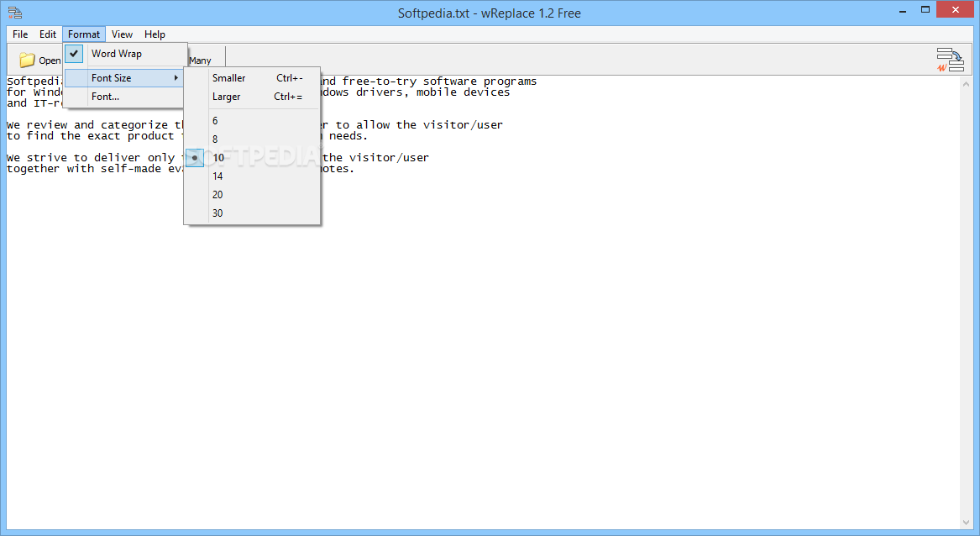Close the wReplace window
Image resolution: width=980 pixels, height=536 pixels.
point(956,9)
